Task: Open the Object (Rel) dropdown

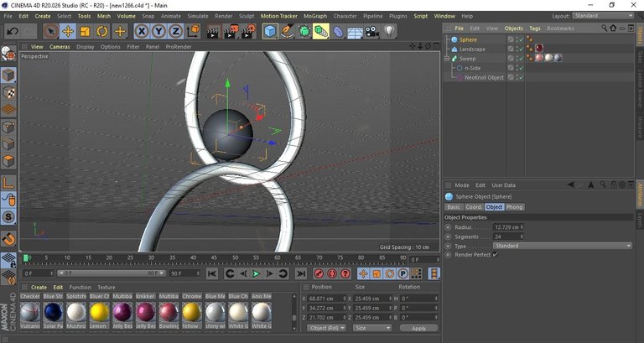Action: (x=326, y=328)
